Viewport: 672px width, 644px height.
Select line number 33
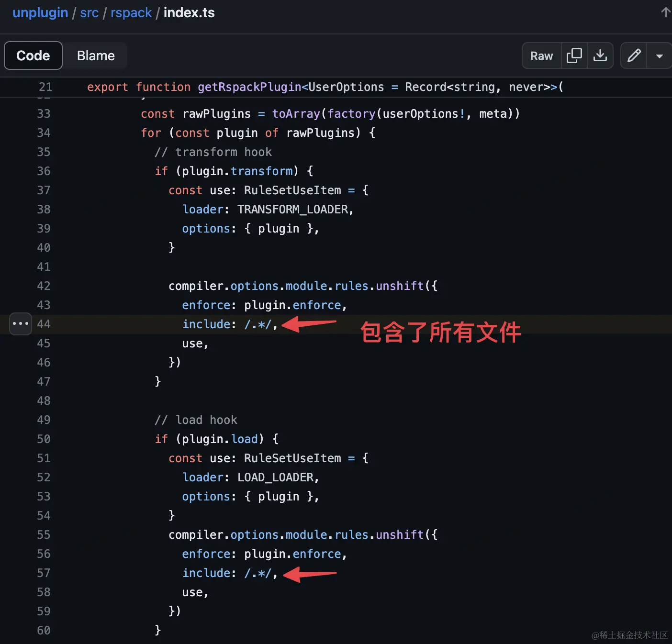coord(44,114)
